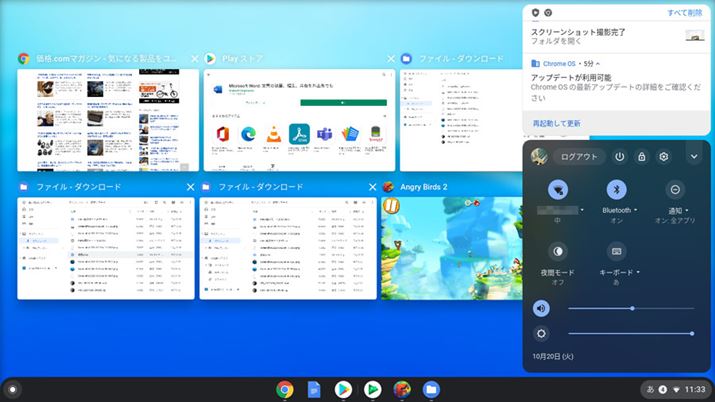Click すべて削除 to clear notifications
The image size is (715, 402).
point(687,13)
